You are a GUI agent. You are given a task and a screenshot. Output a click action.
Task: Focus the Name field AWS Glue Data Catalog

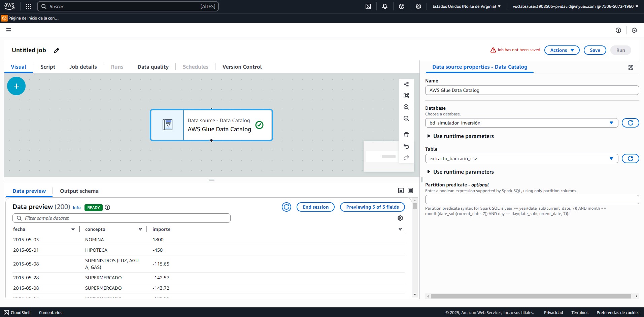[532, 90]
